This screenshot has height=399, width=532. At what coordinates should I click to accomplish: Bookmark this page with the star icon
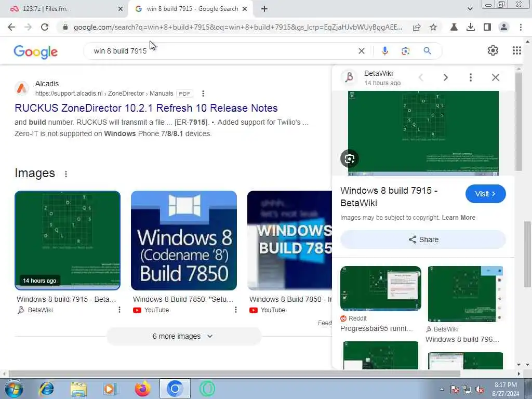click(x=433, y=27)
